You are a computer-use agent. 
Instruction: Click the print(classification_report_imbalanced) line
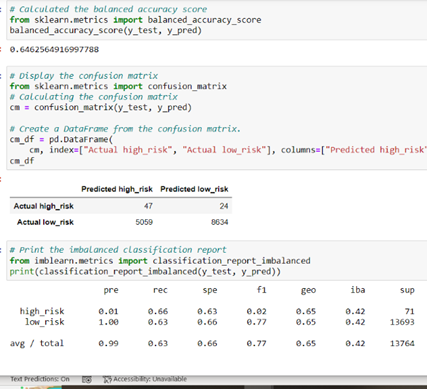145,272
